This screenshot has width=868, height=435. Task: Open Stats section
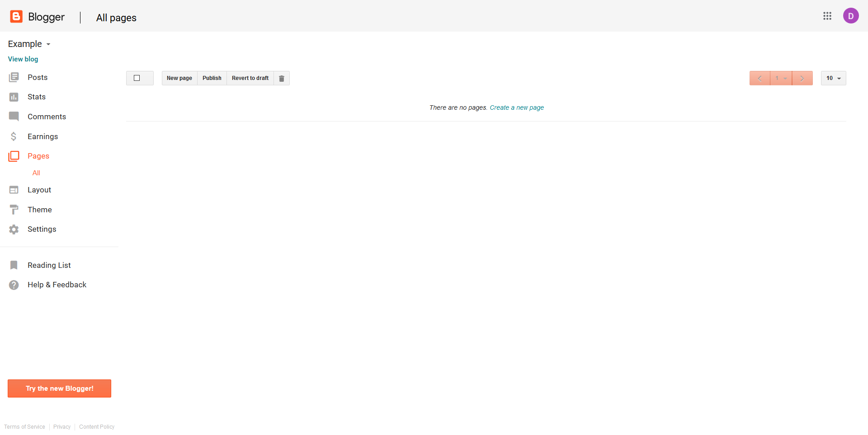(37, 97)
